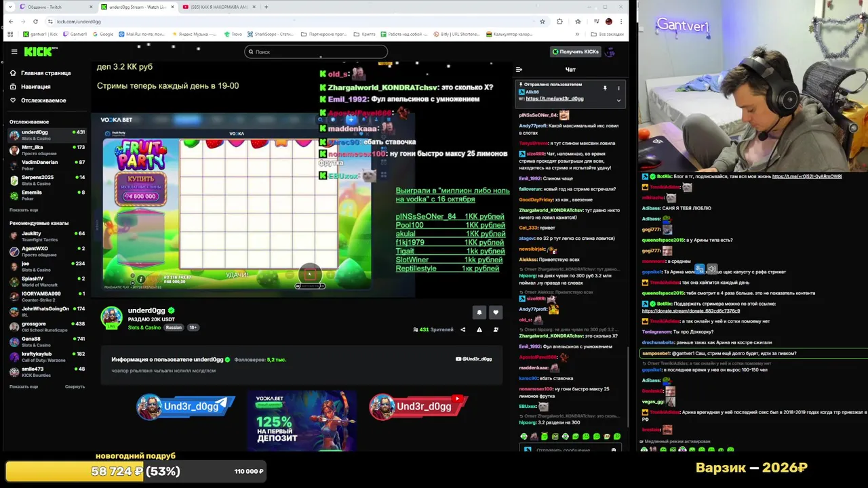Expand recommended channels with Показать еще
The height and width of the screenshot is (488, 868).
(x=24, y=386)
